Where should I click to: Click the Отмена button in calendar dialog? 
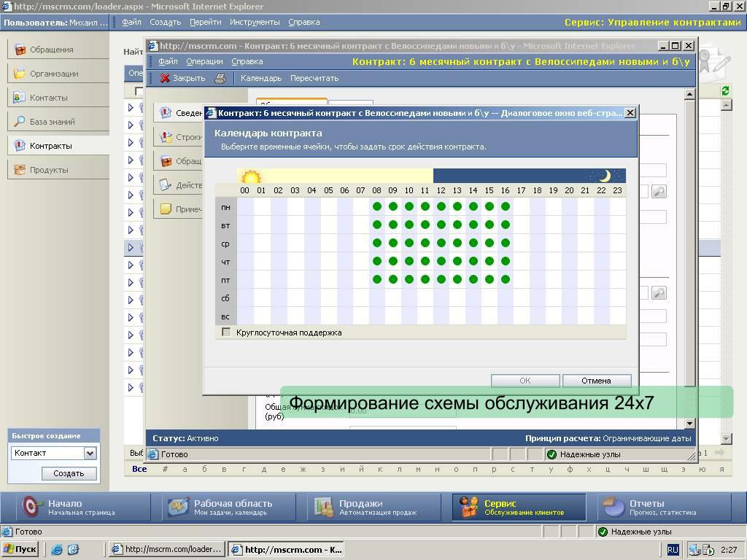(x=597, y=381)
